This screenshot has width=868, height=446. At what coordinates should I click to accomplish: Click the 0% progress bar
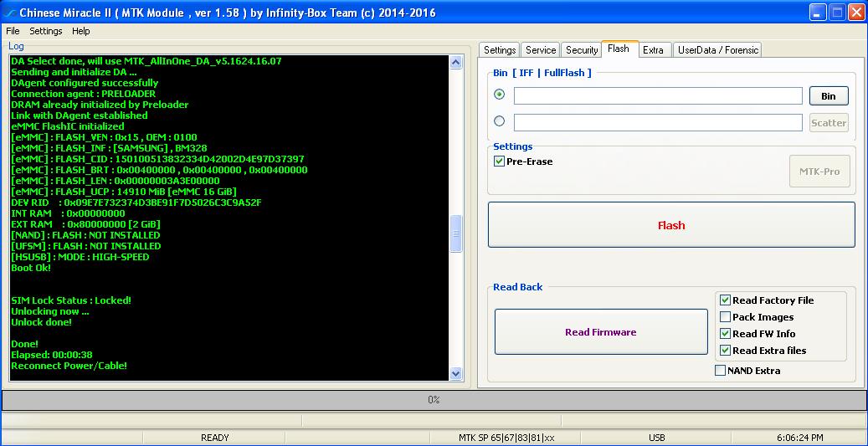point(434,399)
